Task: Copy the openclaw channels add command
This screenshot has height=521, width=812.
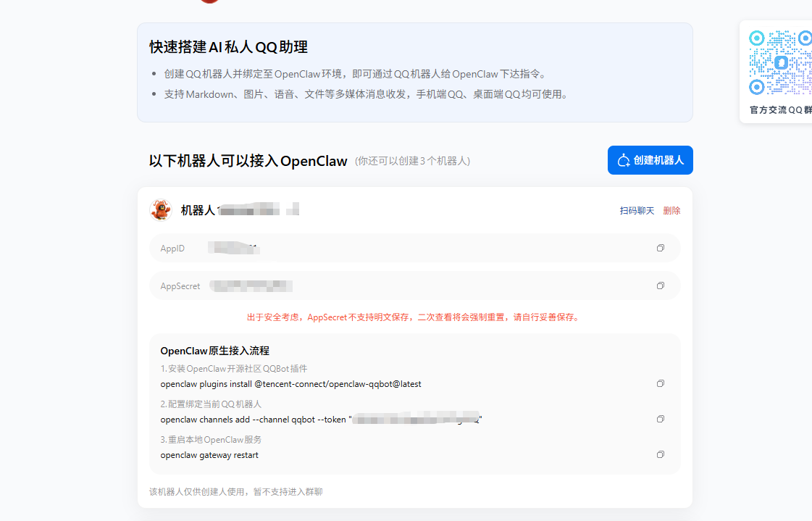Action: click(x=660, y=419)
